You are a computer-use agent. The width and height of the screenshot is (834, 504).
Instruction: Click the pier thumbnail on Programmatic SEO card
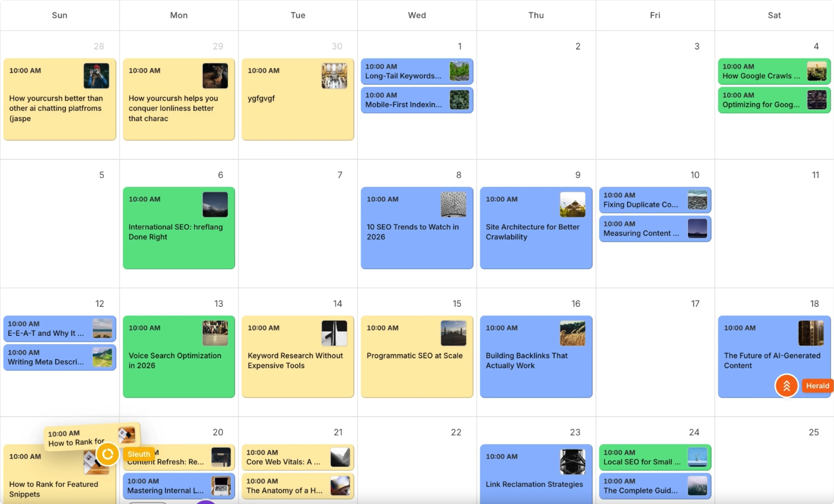[x=454, y=333]
